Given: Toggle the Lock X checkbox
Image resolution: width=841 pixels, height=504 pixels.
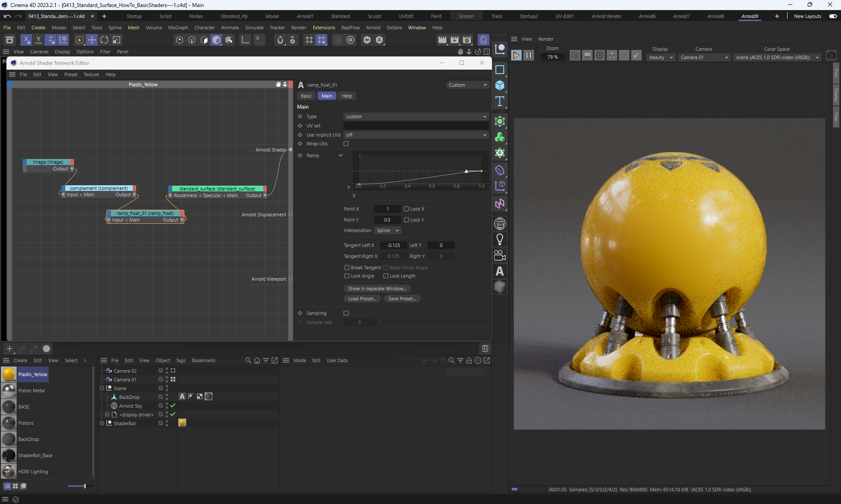Looking at the screenshot, I should point(406,209).
